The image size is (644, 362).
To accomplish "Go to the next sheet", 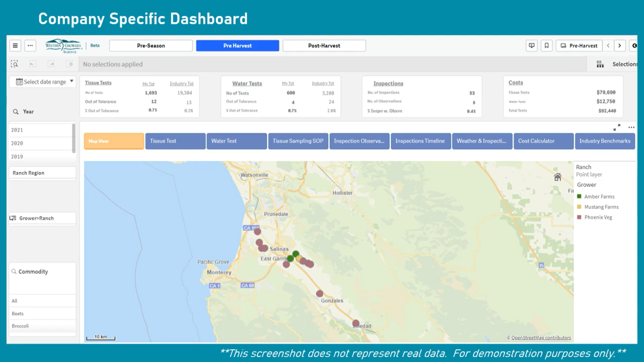I will pyautogui.click(x=620, y=46).
